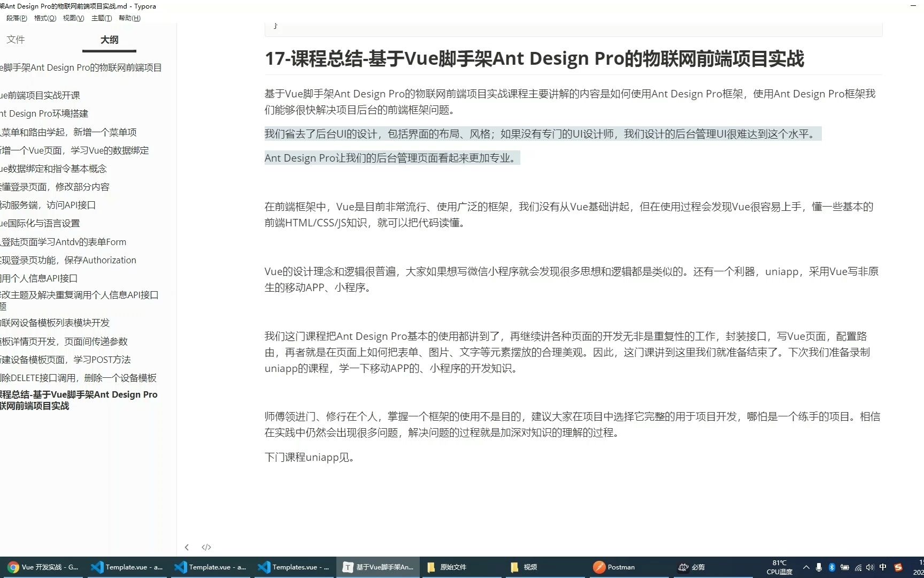Go to outline item 设备模板列表模块开发
924x578 pixels.
coord(55,323)
